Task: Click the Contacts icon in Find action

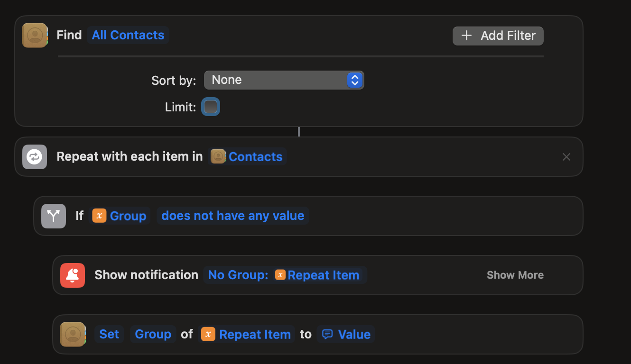Action: [35, 35]
